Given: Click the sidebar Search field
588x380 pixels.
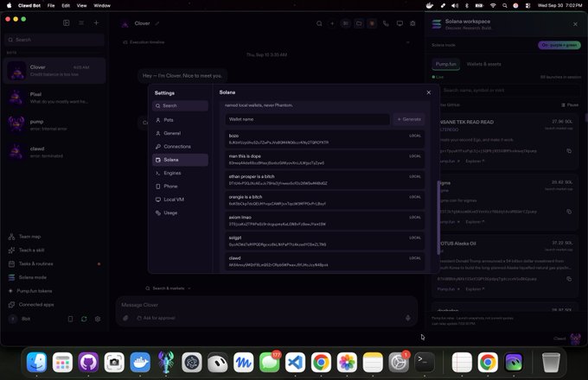Looking at the screenshot, I should (x=54, y=40).
